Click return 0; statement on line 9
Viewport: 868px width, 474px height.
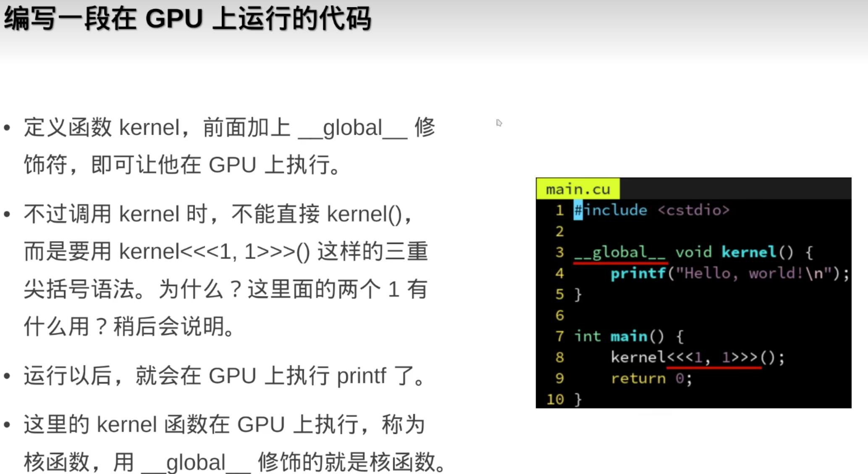(x=651, y=378)
